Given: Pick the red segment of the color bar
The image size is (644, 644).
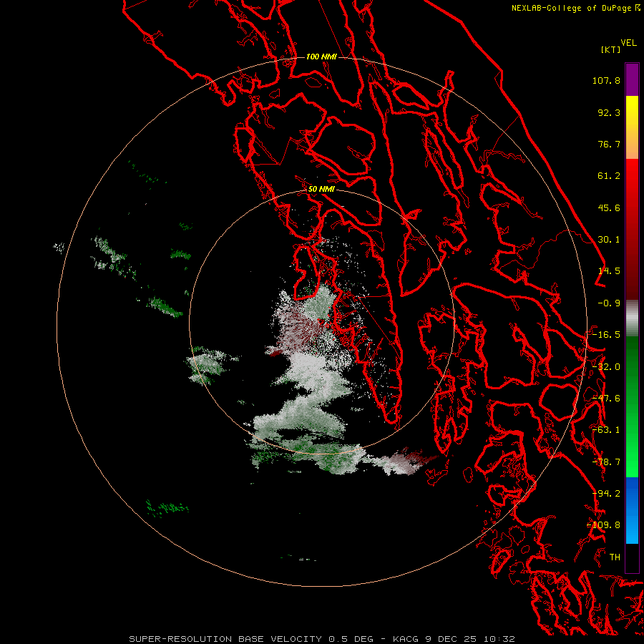Looking at the screenshot, I should click(x=632, y=229).
